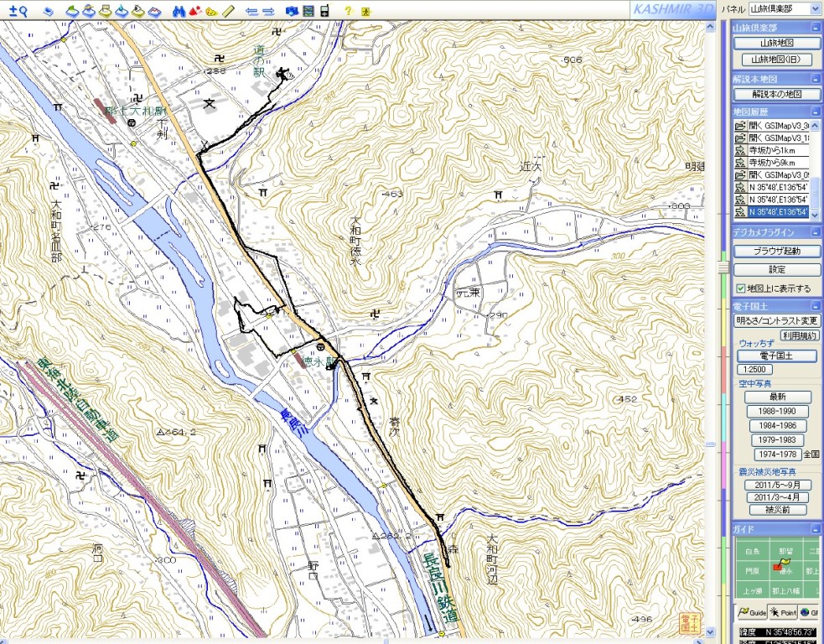The width and height of the screenshot is (824, 644).
Task: Click the map's vertical scrollbar up arrow
Action: point(710,26)
